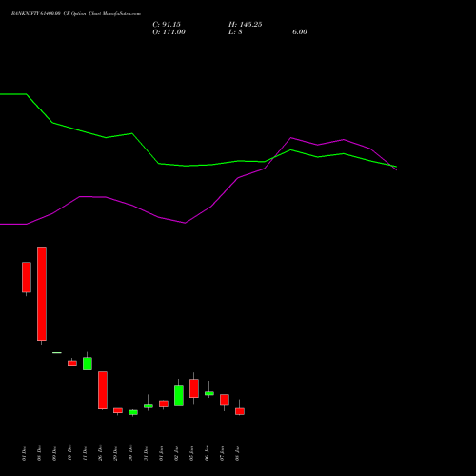Screen dimensions: 476x476
Task: Select the green candle for 31 Dec
Action: 149,406
